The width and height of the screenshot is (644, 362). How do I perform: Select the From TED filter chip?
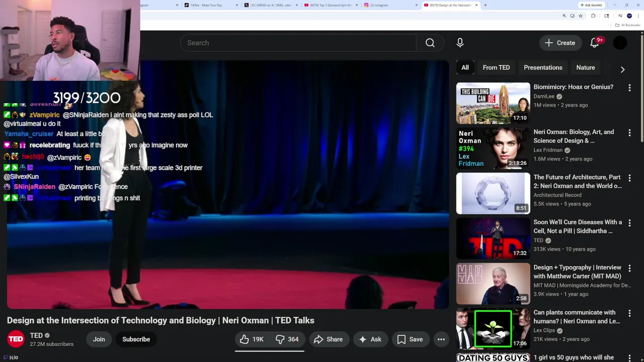[496, 67]
